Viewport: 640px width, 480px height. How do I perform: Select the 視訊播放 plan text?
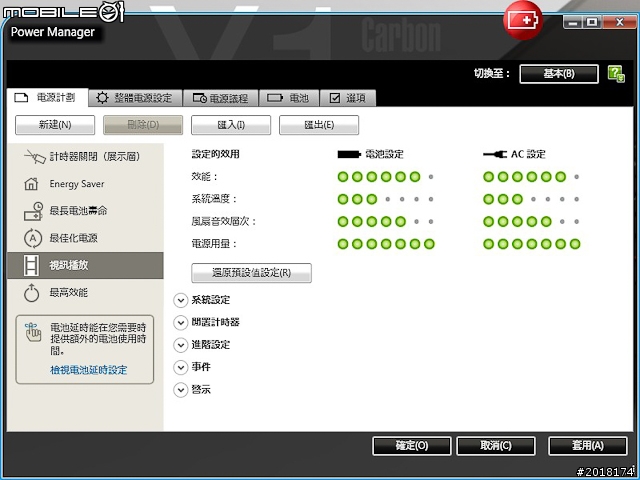(x=69, y=265)
